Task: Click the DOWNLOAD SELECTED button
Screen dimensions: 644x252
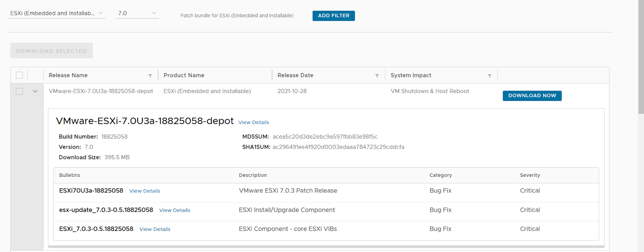Action: (52, 51)
